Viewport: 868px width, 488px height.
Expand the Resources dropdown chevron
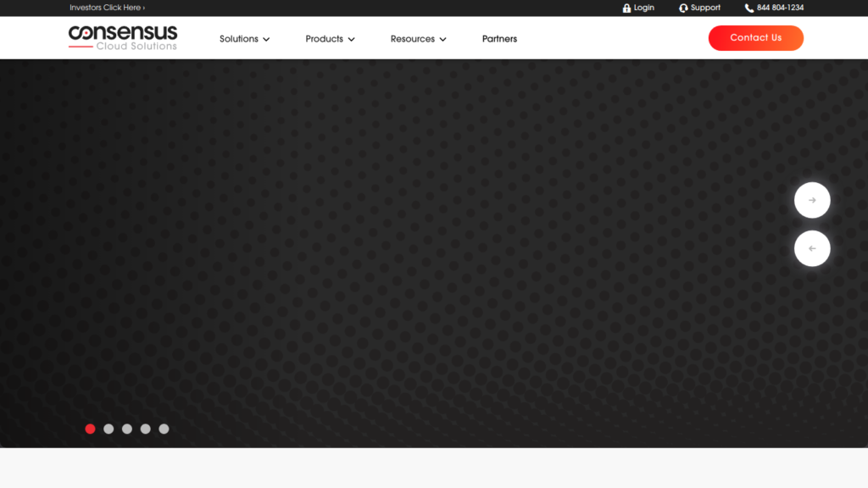click(x=442, y=39)
